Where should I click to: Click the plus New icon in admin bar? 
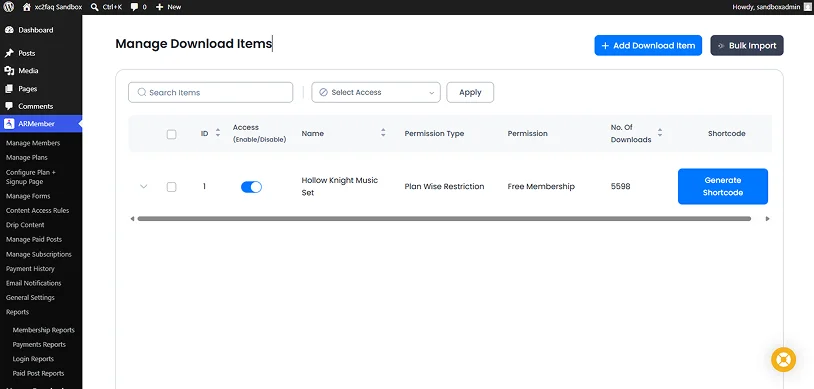click(x=159, y=7)
